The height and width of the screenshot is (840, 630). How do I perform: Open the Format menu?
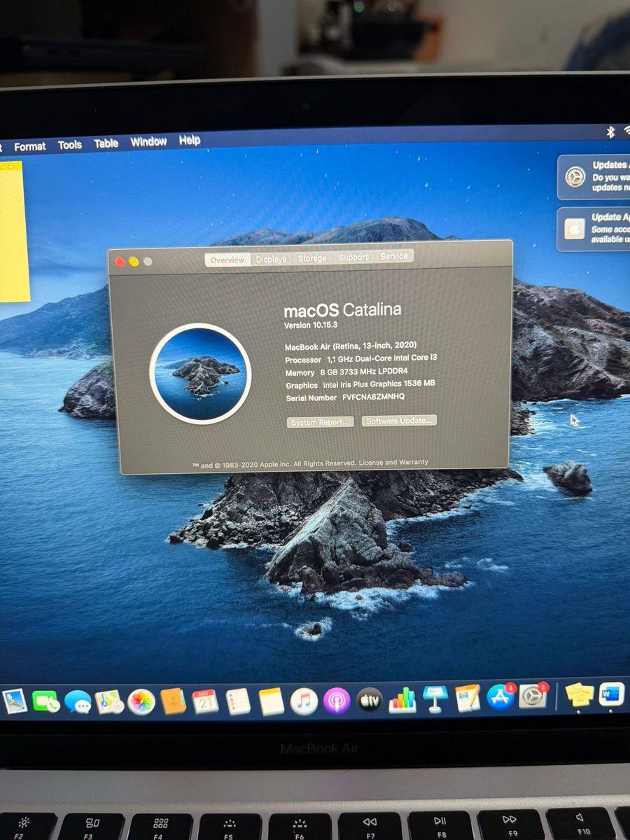click(x=30, y=146)
